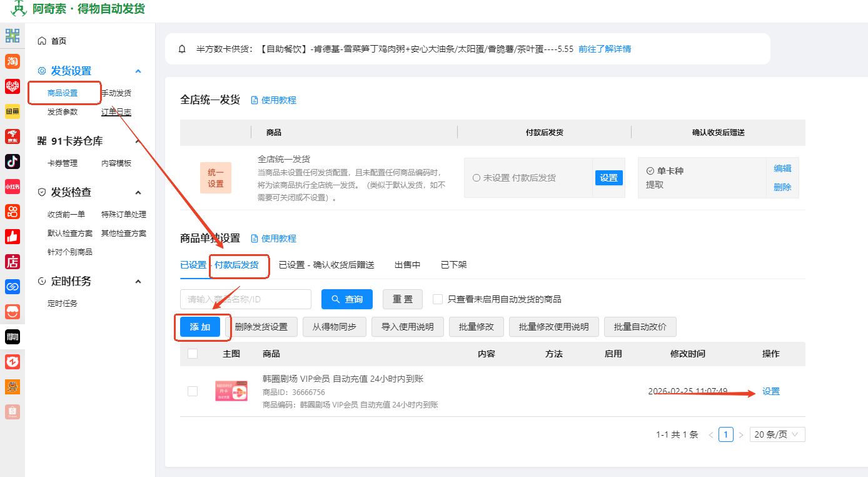Open the JD (京东) platform icon
Image resolution: width=868 pixels, height=477 pixels.
13,136
